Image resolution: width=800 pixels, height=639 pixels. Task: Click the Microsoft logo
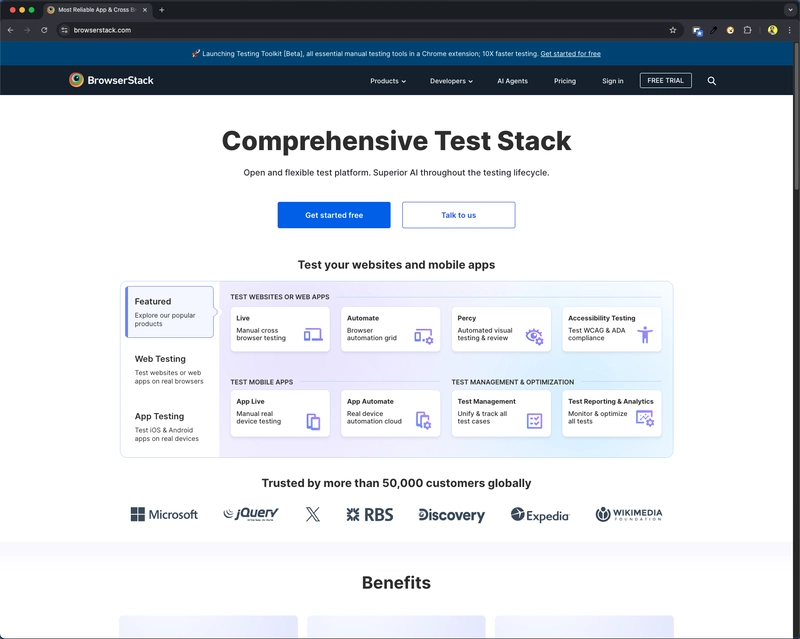164,514
